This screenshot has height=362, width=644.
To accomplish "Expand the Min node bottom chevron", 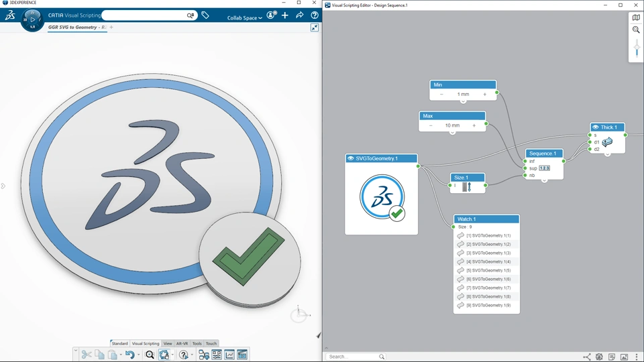I will (x=463, y=101).
